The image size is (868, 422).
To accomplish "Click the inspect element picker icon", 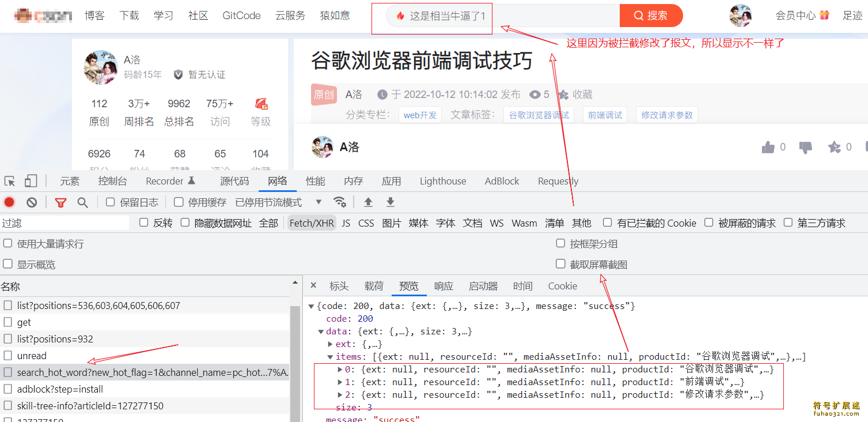I will point(10,181).
